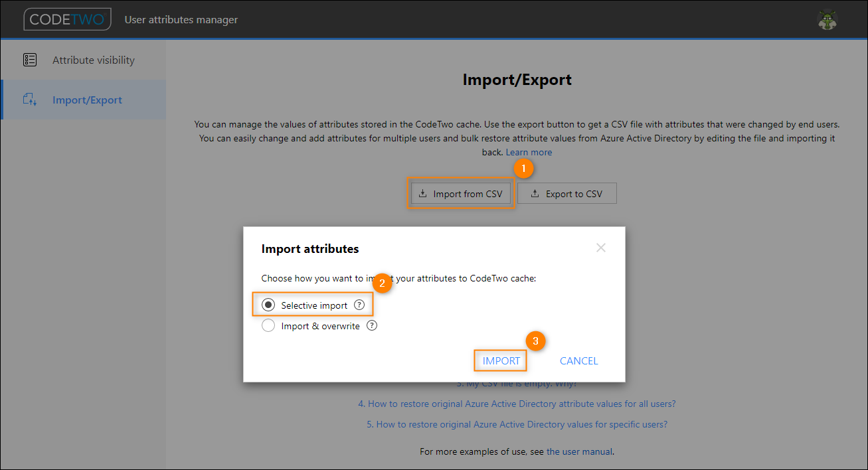Click the Export to CSV button

click(x=567, y=194)
